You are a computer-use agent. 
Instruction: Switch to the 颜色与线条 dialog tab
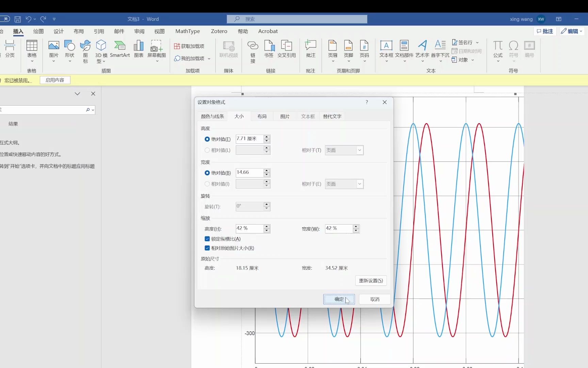click(x=212, y=117)
